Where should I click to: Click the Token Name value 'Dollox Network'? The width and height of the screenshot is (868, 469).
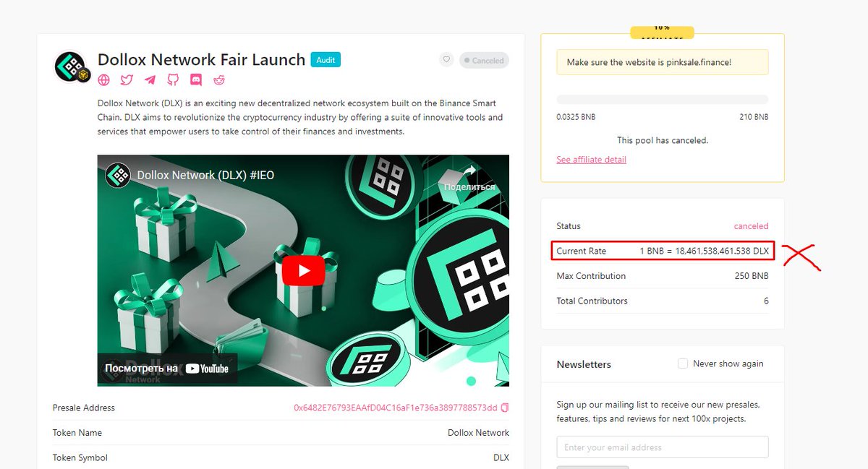(478, 433)
